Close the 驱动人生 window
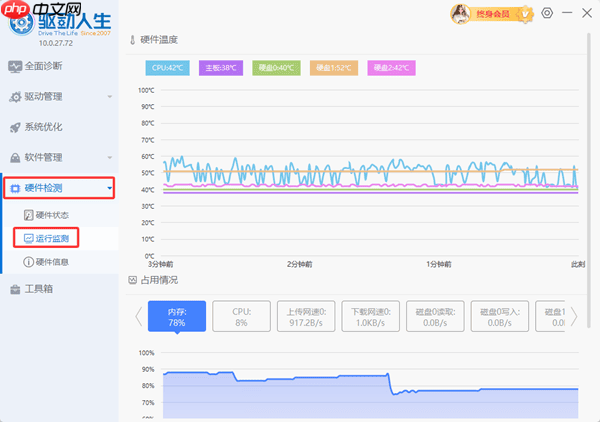 pyautogui.click(x=587, y=13)
